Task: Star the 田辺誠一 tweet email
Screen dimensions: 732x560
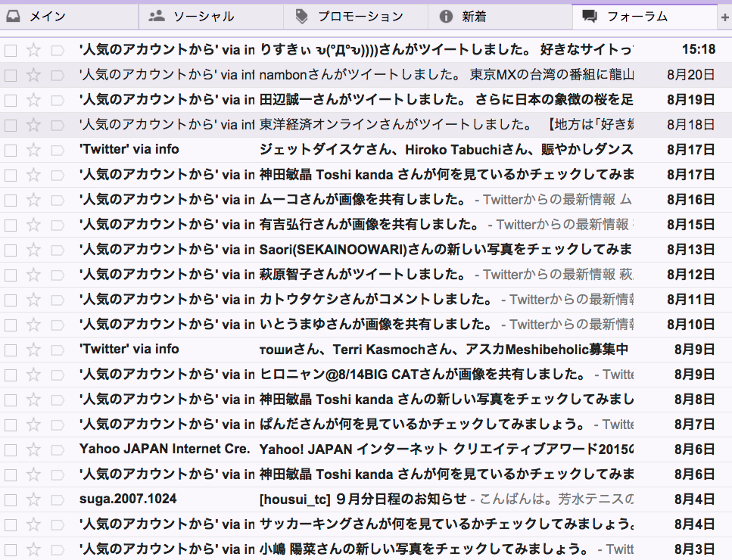Action: pos(33,100)
